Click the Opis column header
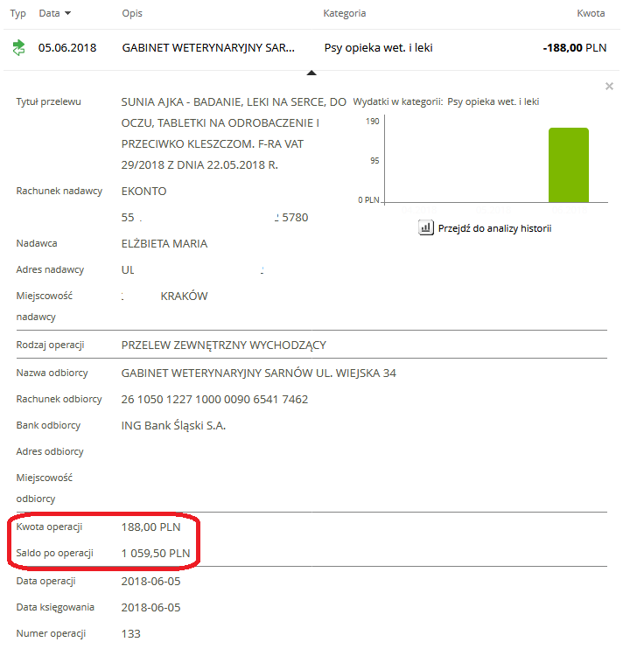644x649 pixels. [132, 14]
